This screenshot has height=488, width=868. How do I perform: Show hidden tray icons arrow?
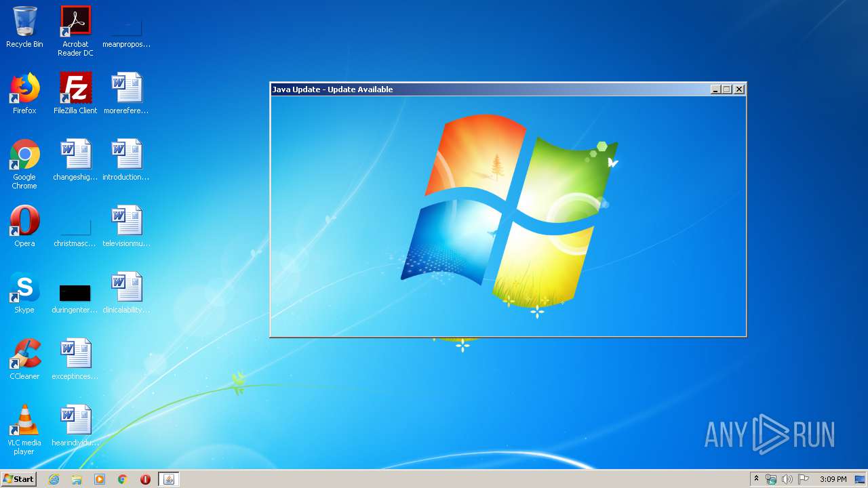pyautogui.click(x=756, y=479)
